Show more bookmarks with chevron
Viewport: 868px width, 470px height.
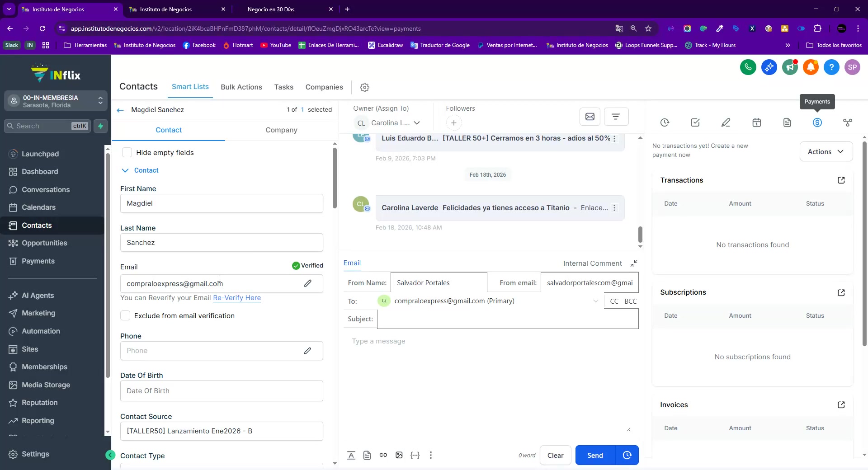click(x=788, y=45)
